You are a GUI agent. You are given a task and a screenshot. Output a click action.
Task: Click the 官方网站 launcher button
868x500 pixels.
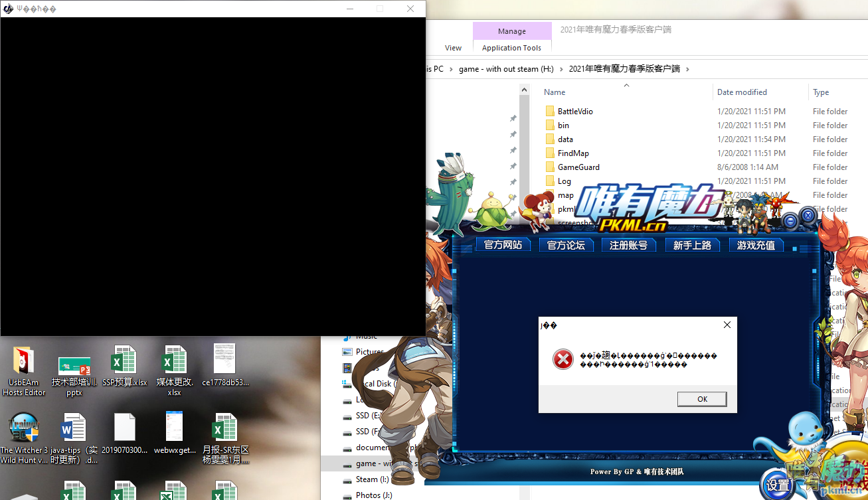[503, 245]
